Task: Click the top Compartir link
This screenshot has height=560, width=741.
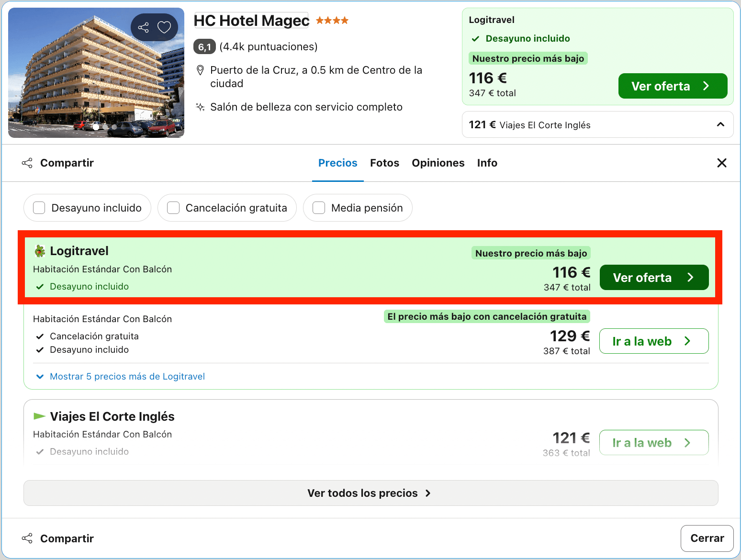Action: pos(67,163)
